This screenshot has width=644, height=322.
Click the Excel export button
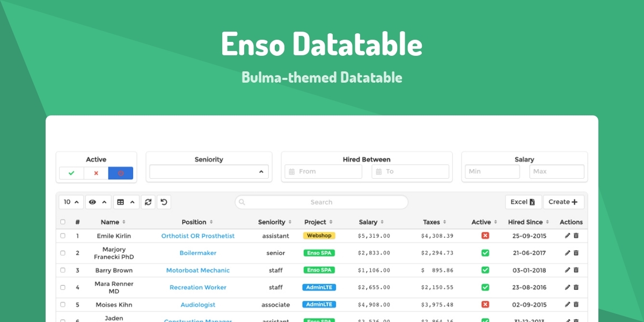[523, 202]
